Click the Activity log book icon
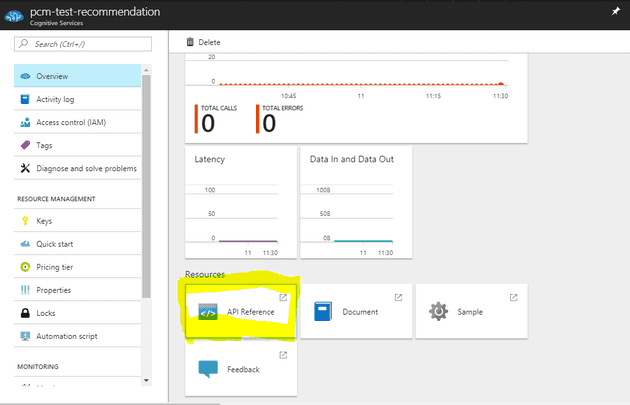The image size is (630, 405). pyautogui.click(x=25, y=99)
